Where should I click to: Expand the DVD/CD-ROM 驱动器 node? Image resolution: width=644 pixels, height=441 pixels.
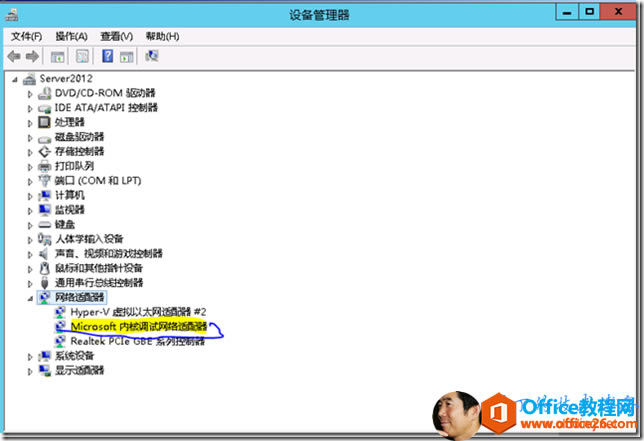[x=30, y=94]
